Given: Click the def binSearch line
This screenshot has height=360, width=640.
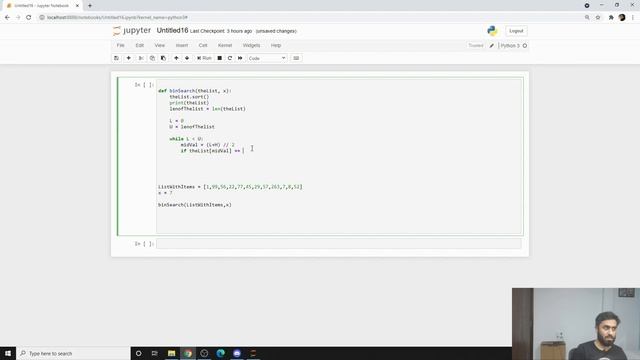Looking at the screenshot, I should [195, 91].
